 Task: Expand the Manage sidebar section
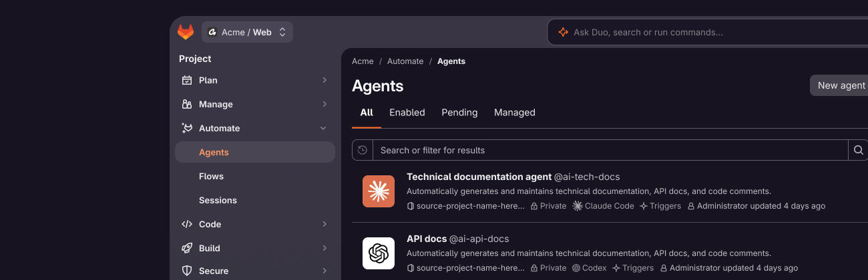pos(254,104)
